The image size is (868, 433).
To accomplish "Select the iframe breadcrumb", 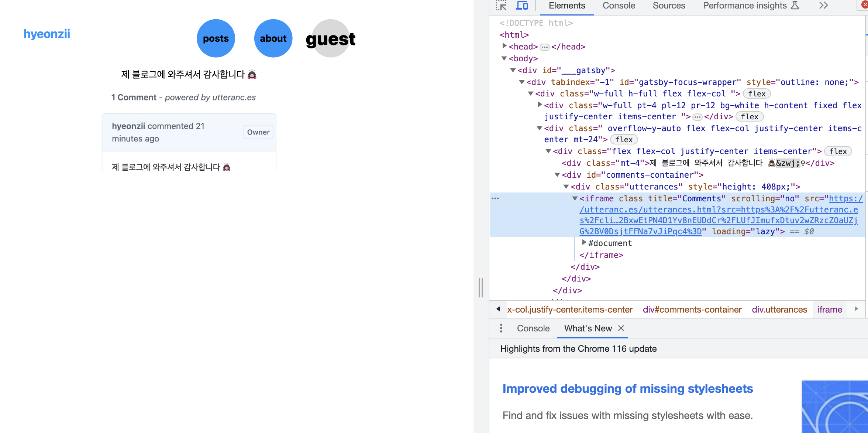I will (x=830, y=310).
